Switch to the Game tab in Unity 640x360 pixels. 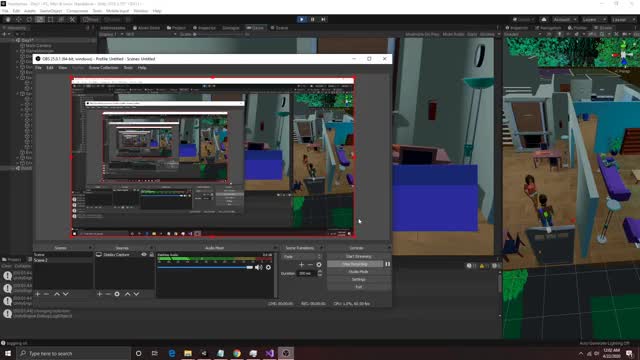tap(256, 28)
